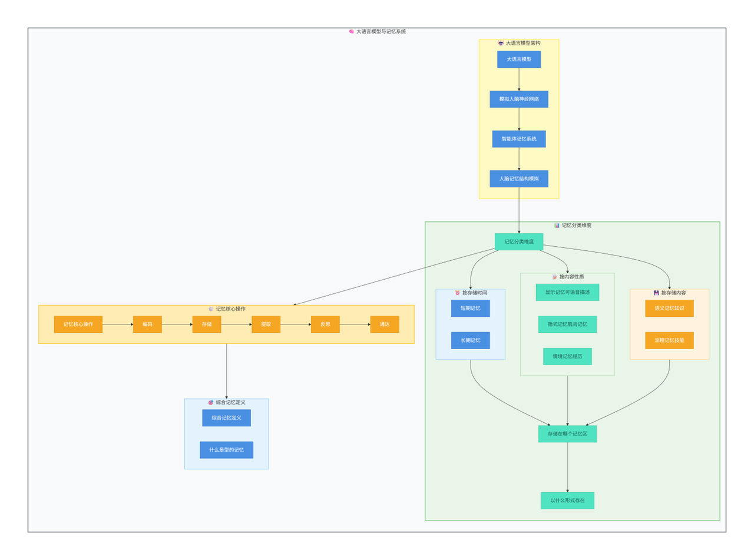Select the 长期记忆 node
This screenshot has width=754, height=560.
pyautogui.click(x=471, y=340)
